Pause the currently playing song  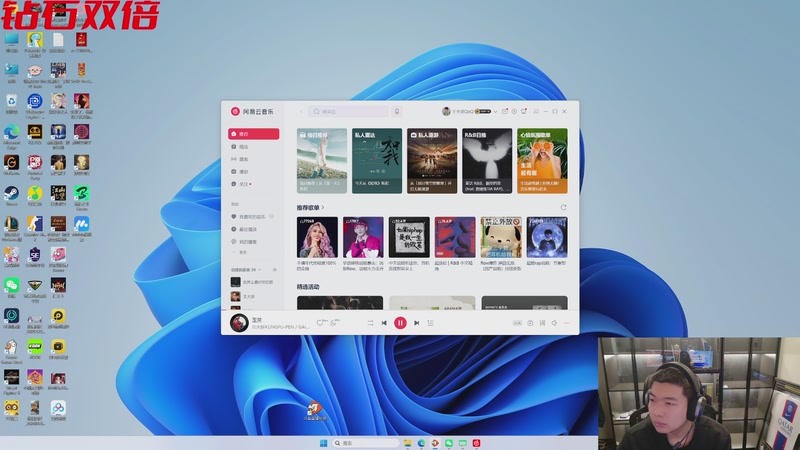[400, 323]
